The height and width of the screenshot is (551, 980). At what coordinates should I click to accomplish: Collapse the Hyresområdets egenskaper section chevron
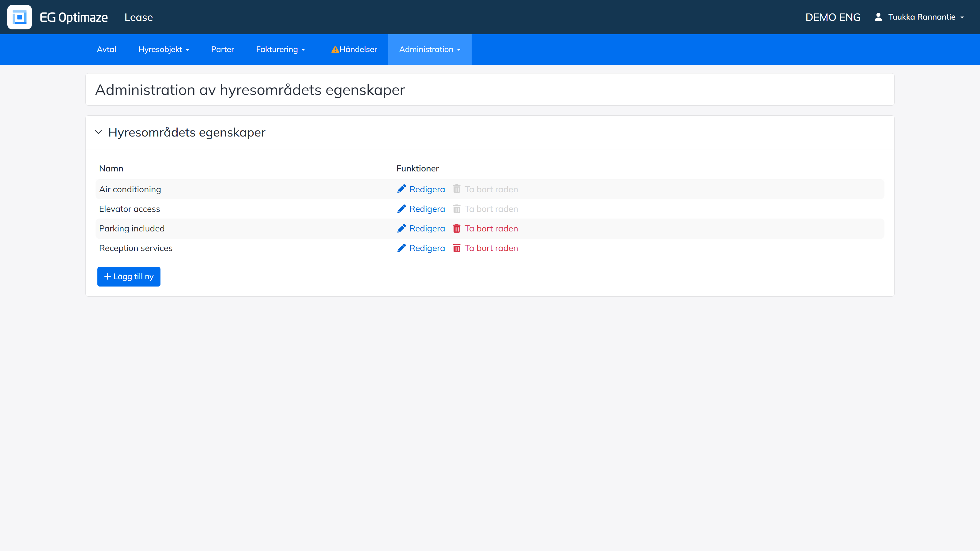pos(99,132)
